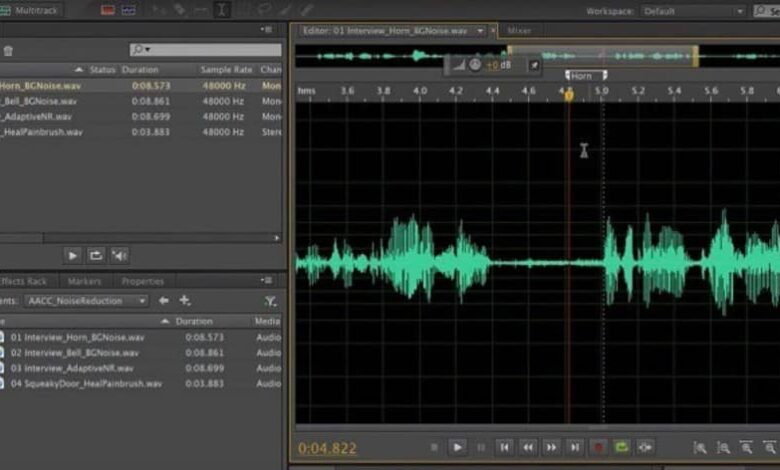Move playhead to previous marker
The height and width of the screenshot is (470, 780).
[504, 448]
